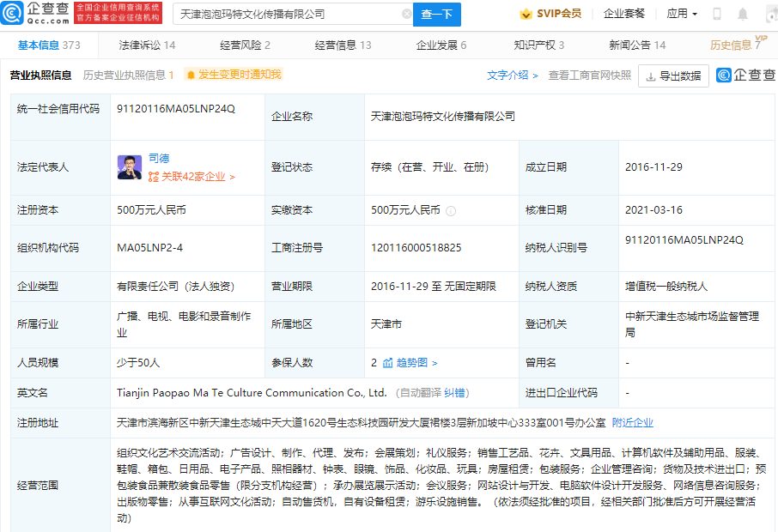Screen dimensions: 778x532
Task: Open the 知识产权 tab
Action: (538, 45)
